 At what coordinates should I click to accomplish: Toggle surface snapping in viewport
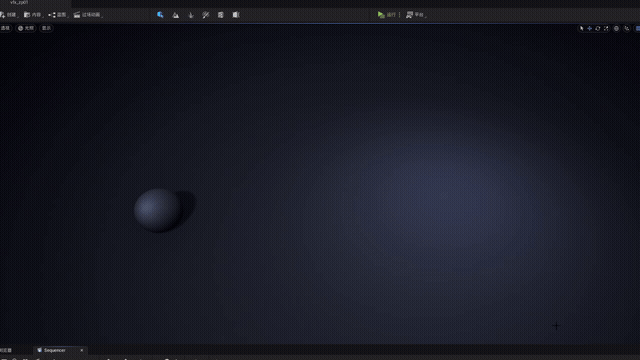point(627,28)
